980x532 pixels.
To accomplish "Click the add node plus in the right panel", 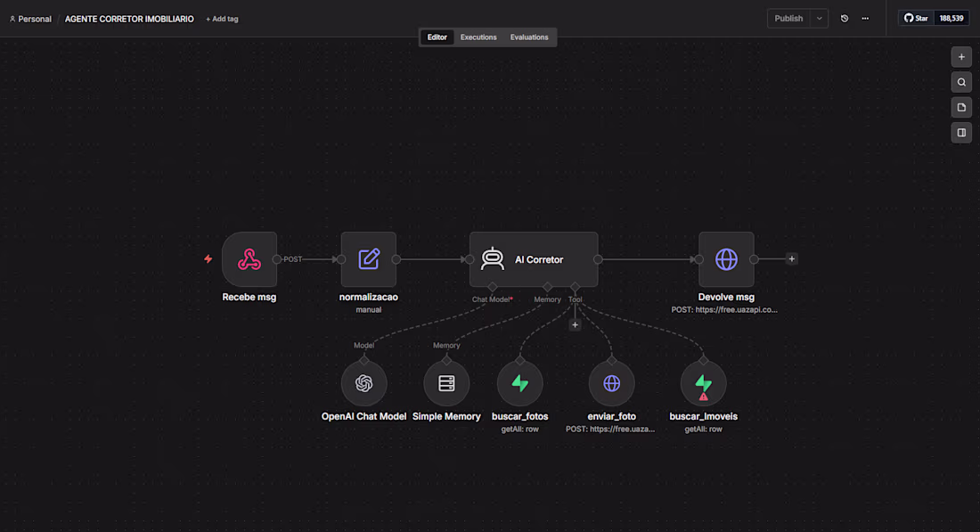I will (x=961, y=57).
